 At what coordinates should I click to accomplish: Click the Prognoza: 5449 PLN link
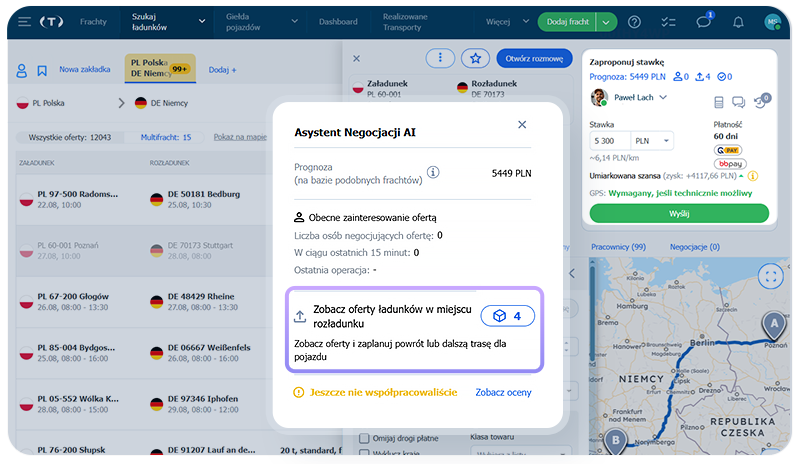pyautogui.click(x=628, y=77)
